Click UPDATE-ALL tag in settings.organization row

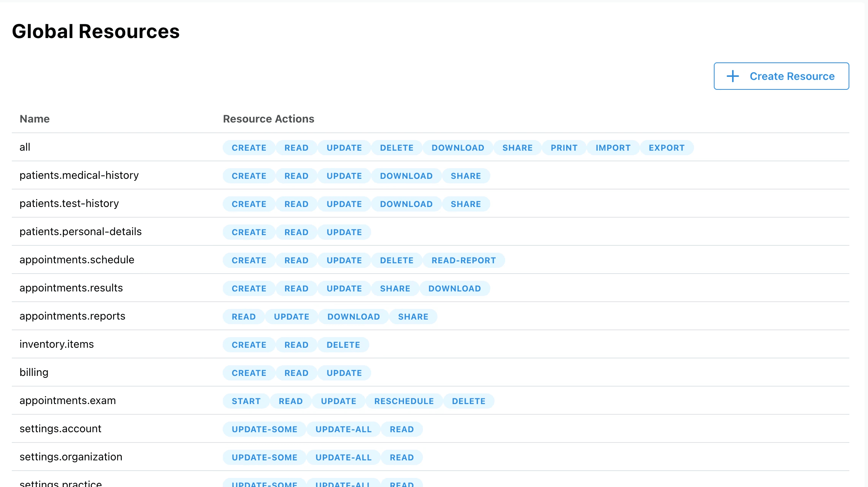[343, 457]
